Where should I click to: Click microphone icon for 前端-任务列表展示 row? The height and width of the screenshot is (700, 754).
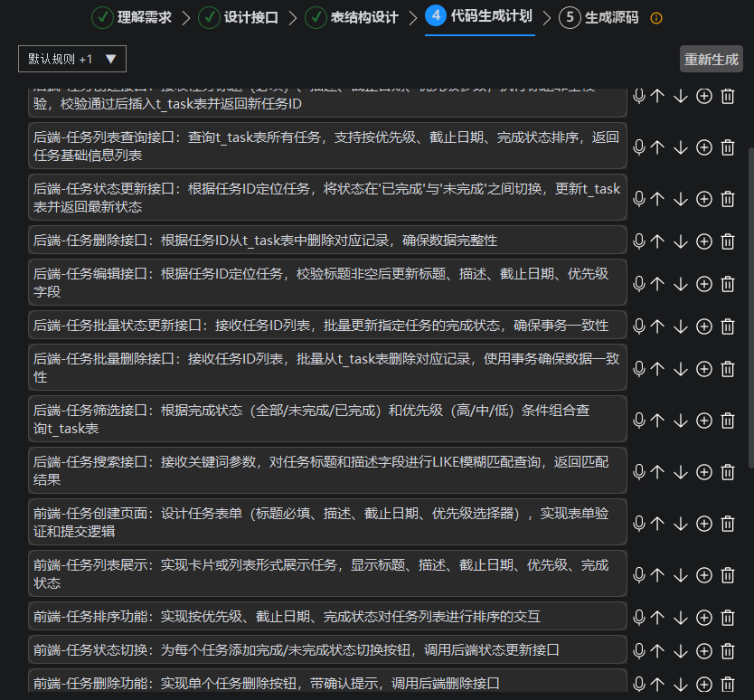point(639,574)
